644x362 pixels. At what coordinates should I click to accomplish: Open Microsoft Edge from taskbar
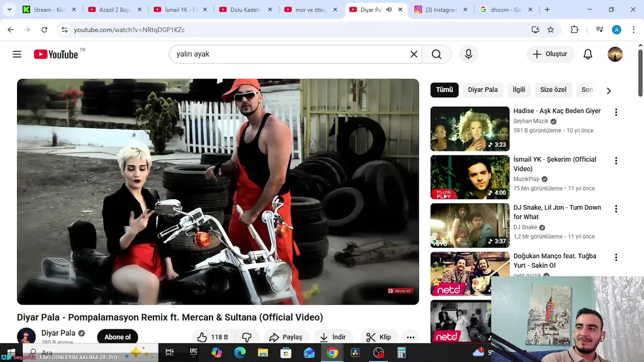pos(239,352)
